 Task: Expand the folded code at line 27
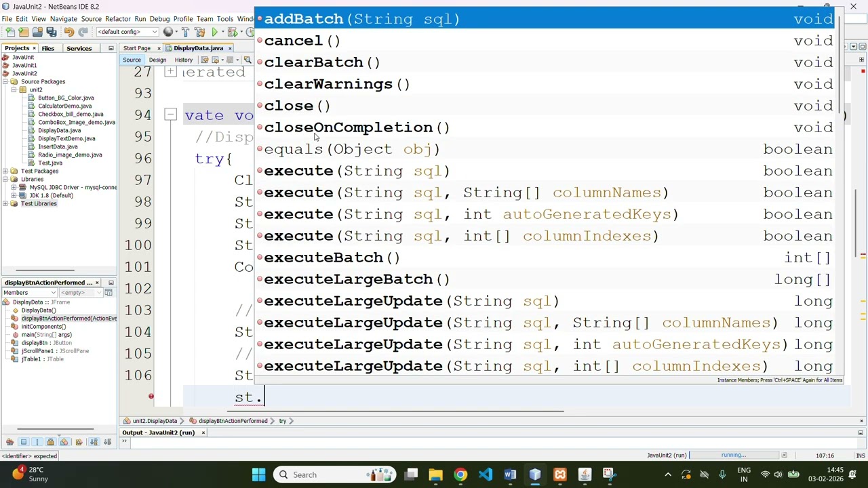pyautogui.click(x=171, y=72)
